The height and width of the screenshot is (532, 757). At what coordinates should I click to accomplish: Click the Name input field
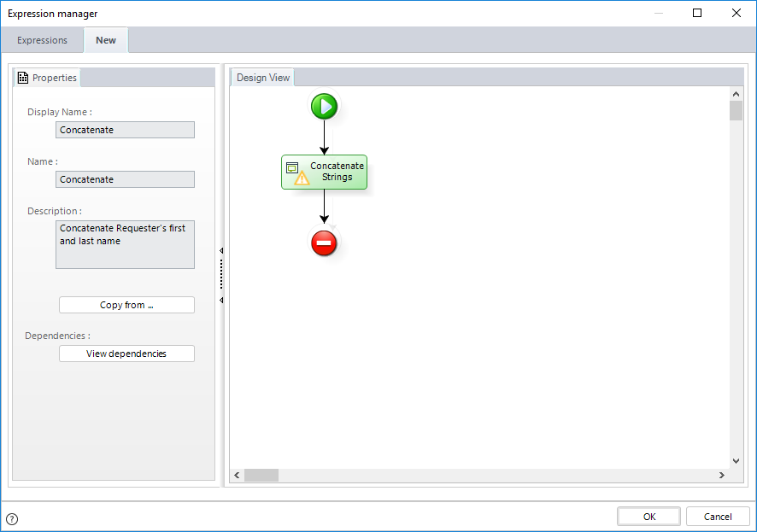(x=125, y=179)
